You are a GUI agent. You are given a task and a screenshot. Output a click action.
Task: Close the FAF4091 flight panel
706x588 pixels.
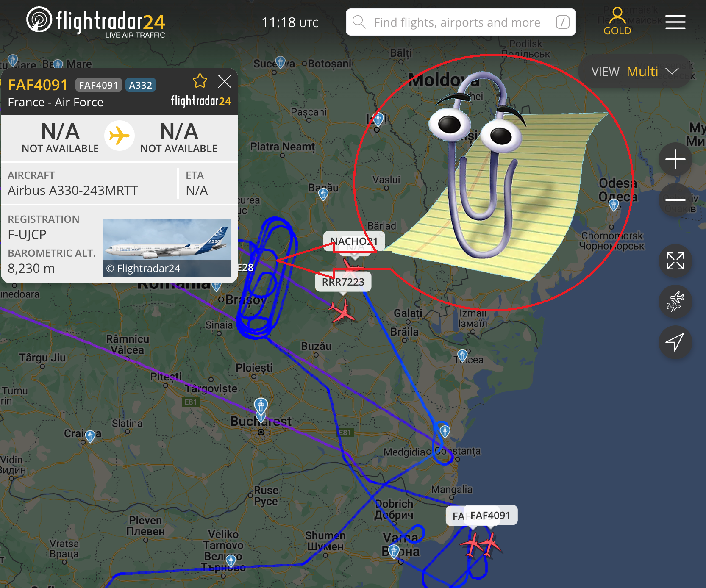[224, 81]
